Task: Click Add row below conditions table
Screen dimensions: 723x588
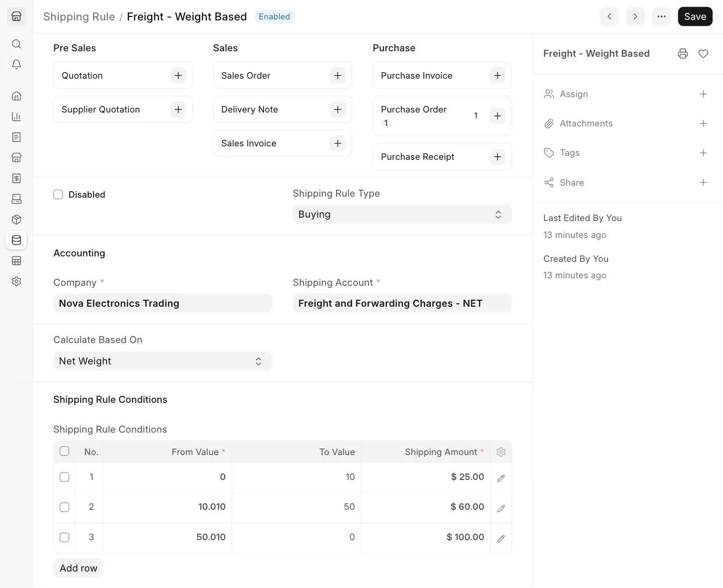Action: tap(79, 568)
